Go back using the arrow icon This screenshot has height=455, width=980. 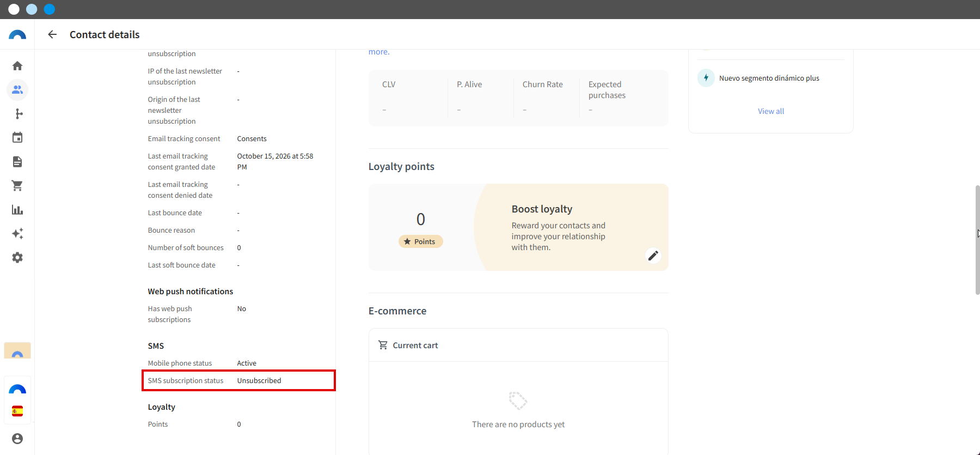click(x=52, y=34)
